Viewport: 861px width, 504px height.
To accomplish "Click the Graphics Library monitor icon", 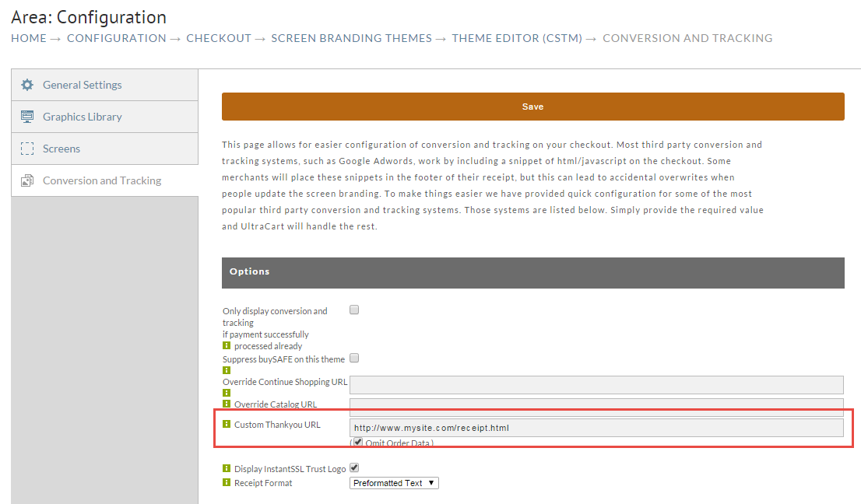I will [x=27, y=117].
